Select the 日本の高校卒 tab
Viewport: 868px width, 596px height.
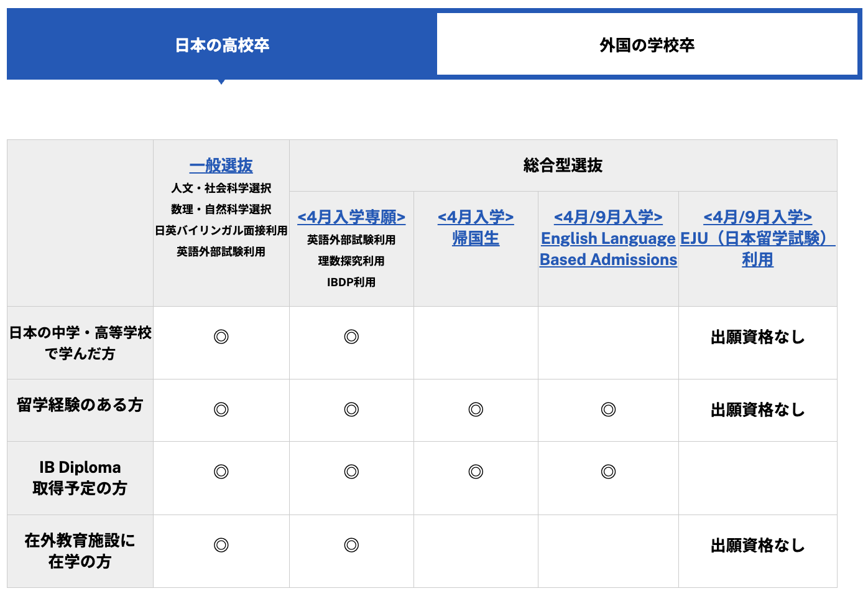[x=222, y=45]
